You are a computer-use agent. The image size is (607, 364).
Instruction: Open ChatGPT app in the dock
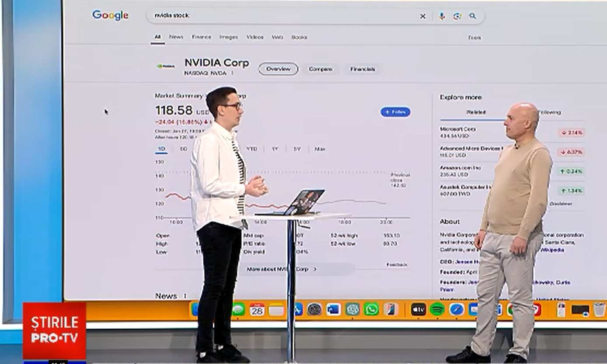pyautogui.click(x=352, y=309)
